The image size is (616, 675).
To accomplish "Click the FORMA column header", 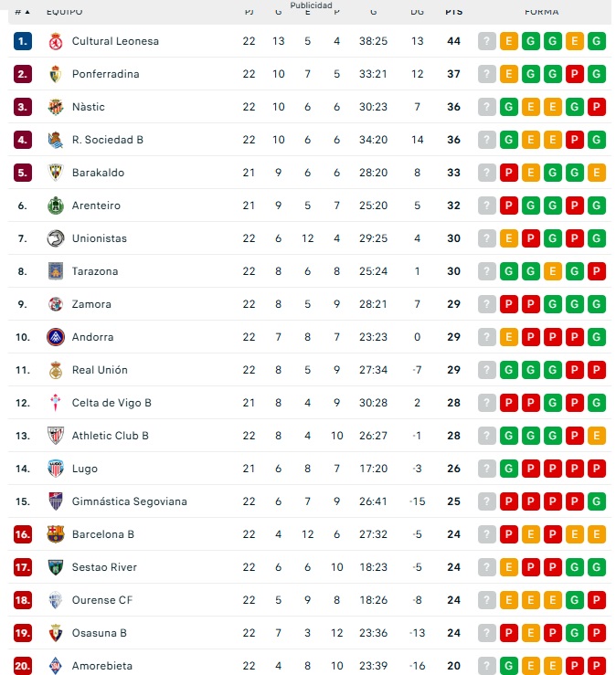I will click(x=541, y=12).
